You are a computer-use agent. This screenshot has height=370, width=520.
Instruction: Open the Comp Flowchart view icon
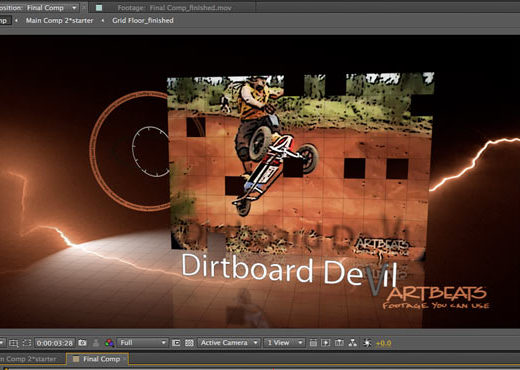pos(353,343)
